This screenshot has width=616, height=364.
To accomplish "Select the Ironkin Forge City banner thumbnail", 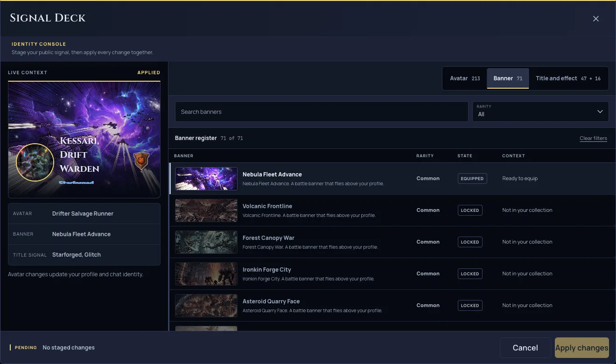I will pyautogui.click(x=206, y=274).
